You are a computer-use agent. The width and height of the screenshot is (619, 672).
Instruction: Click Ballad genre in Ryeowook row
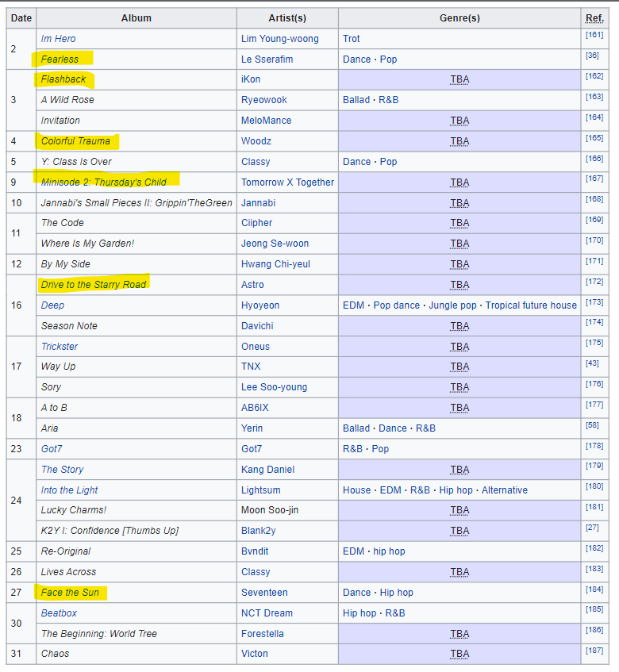[356, 100]
